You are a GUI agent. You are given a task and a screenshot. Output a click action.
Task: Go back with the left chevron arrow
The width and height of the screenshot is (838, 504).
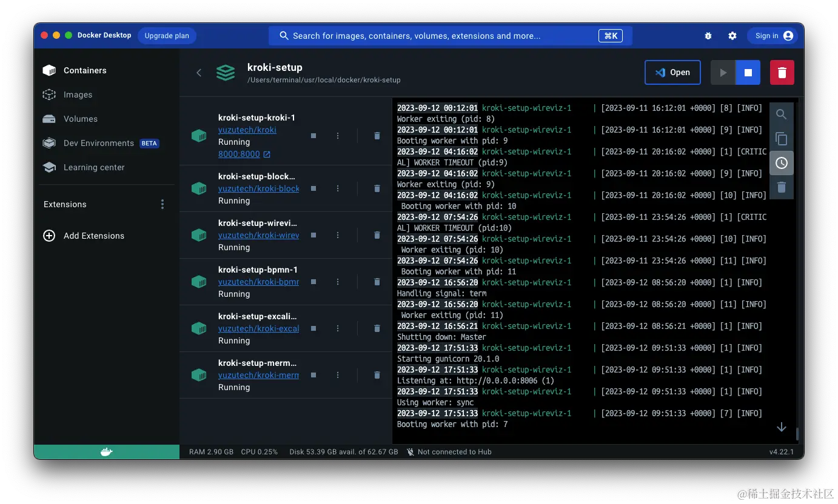(199, 73)
